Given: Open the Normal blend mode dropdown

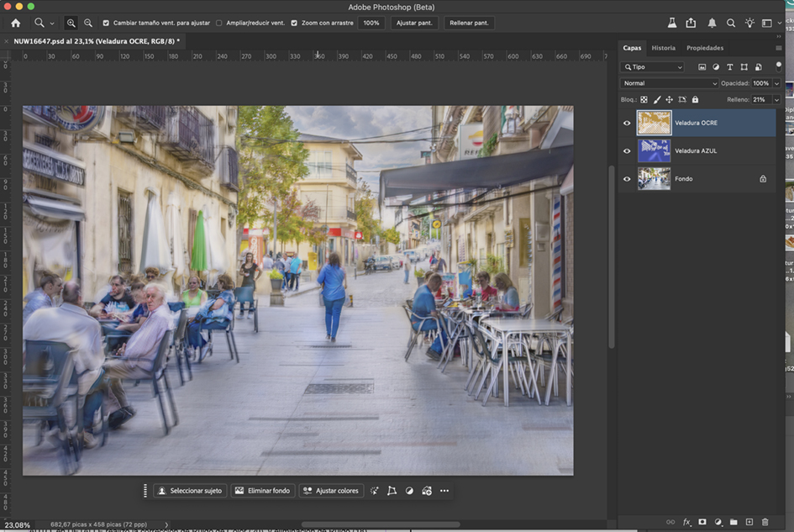Looking at the screenshot, I should point(670,83).
